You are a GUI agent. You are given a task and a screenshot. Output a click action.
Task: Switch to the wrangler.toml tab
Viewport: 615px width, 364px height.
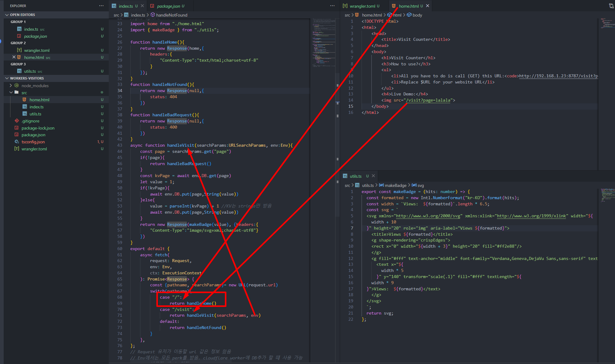(362, 6)
